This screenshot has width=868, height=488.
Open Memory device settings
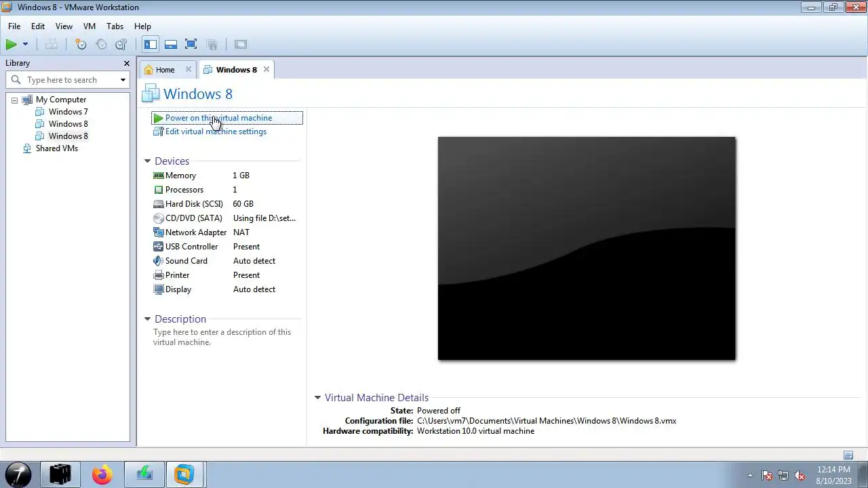pos(180,176)
